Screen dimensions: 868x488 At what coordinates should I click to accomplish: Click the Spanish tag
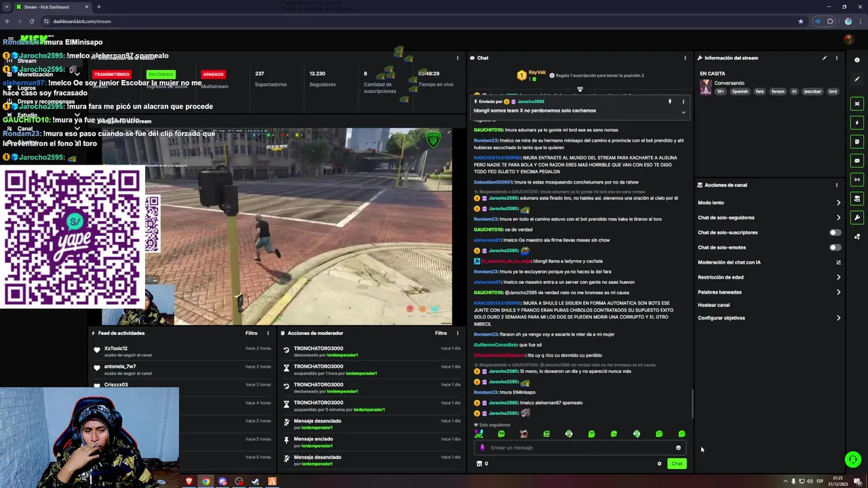point(740,91)
